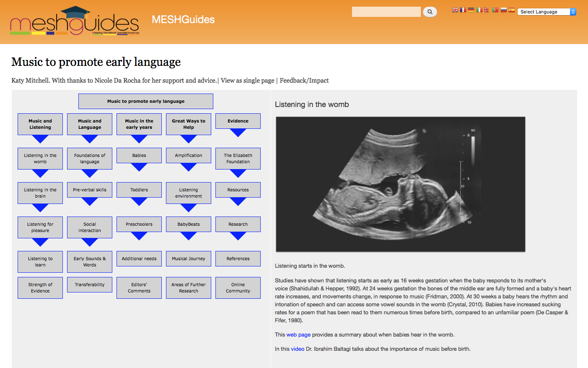This screenshot has height=368, width=588.
Task: Click the Italian flag icon
Action: [x=479, y=10]
